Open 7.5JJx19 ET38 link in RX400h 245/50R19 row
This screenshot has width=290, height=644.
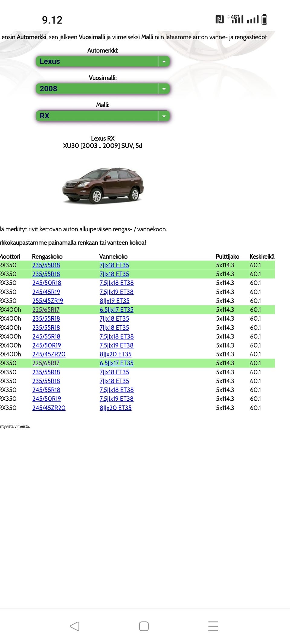point(117,345)
